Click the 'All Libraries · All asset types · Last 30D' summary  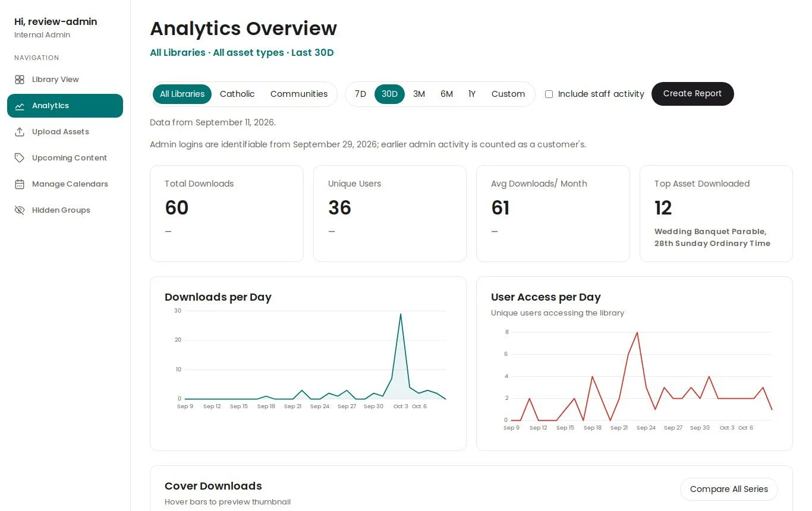pos(242,52)
